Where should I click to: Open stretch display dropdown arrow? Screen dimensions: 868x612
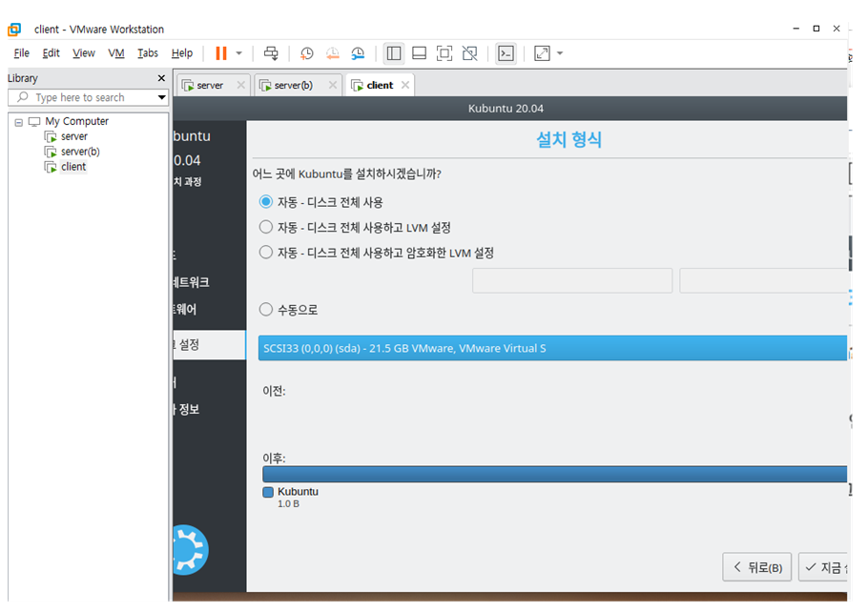click(560, 53)
